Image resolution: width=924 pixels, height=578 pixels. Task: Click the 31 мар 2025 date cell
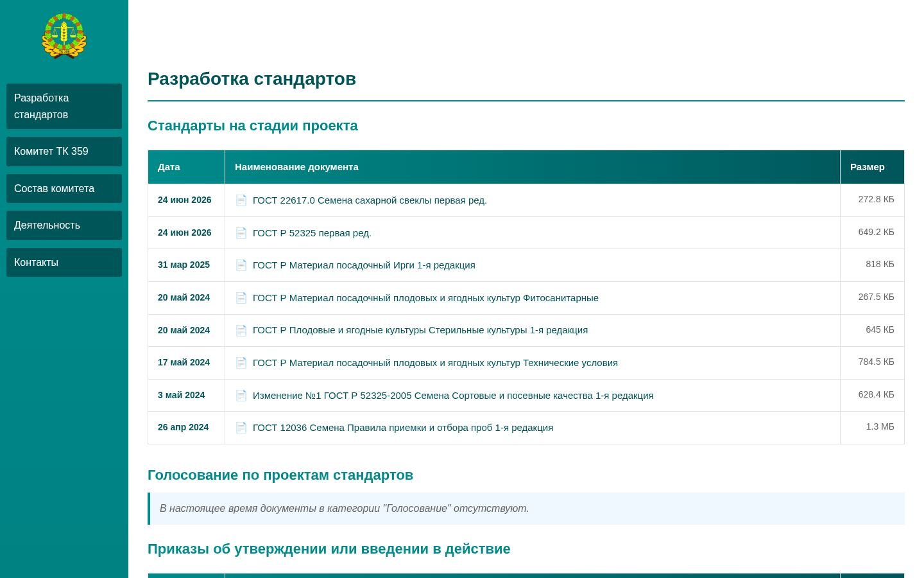(x=186, y=265)
